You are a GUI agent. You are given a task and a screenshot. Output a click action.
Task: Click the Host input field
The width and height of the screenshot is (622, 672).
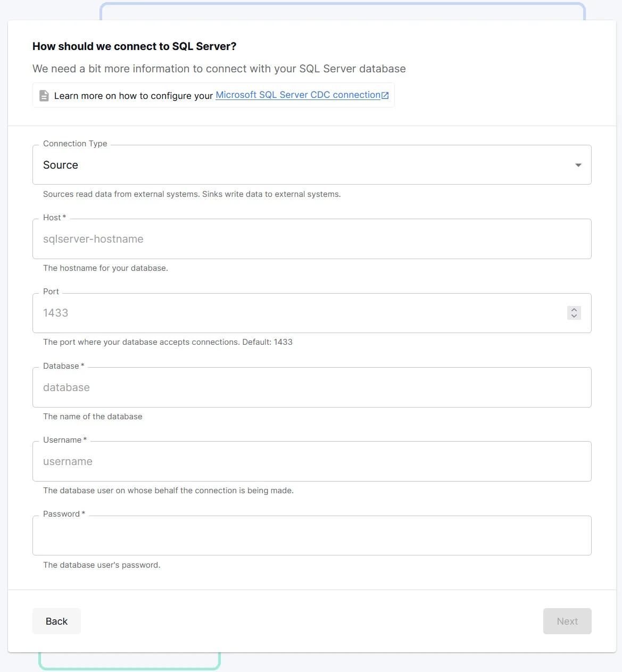tap(312, 239)
